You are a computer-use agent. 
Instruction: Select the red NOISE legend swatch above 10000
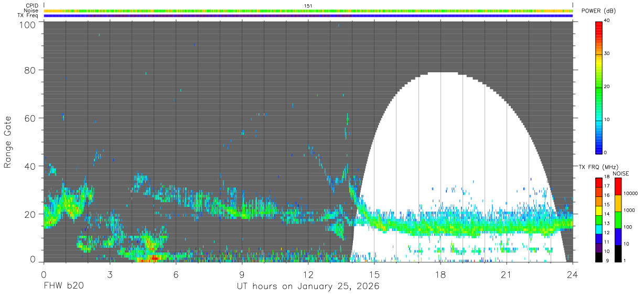pos(618,186)
